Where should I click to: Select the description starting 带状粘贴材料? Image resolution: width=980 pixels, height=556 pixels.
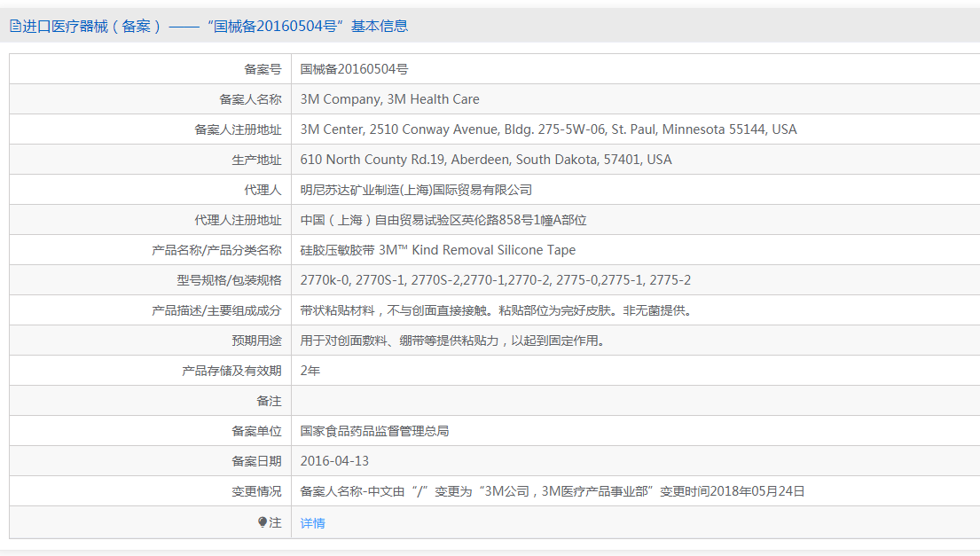coord(498,310)
